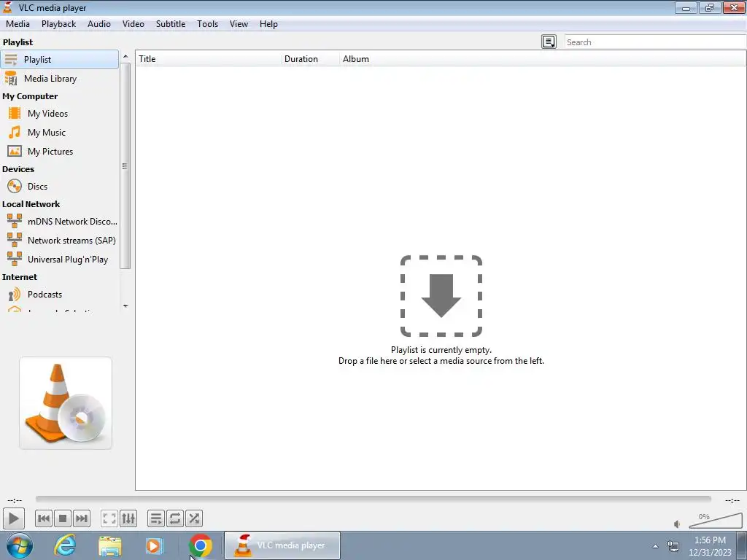747x560 pixels.
Task: Open My Videos source
Action: [x=60, y=114]
